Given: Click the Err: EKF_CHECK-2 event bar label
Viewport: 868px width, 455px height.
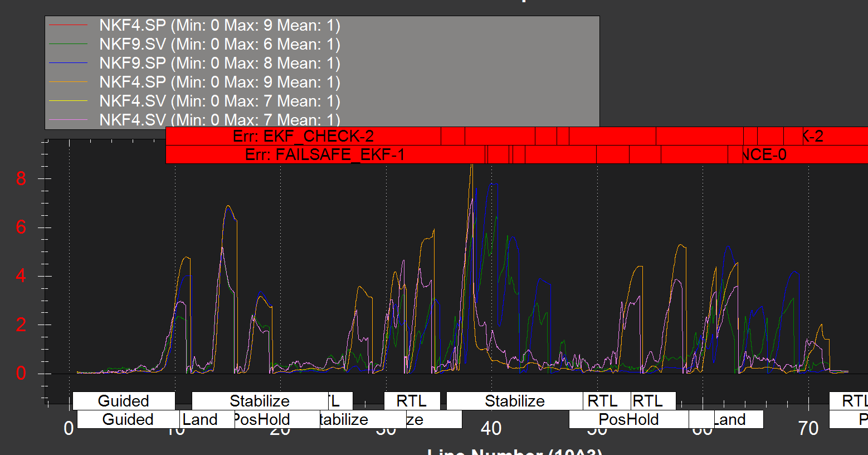Looking at the screenshot, I should (303, 136).
